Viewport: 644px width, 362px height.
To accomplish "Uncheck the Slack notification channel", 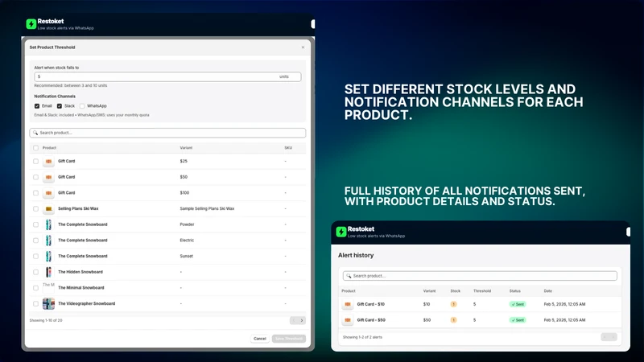I will click(x=60, y=106).
